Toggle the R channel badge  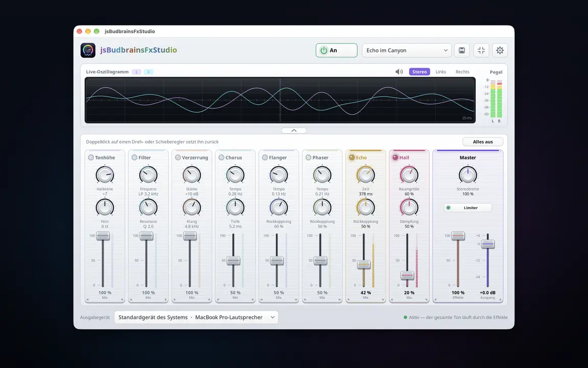(149, 72)
